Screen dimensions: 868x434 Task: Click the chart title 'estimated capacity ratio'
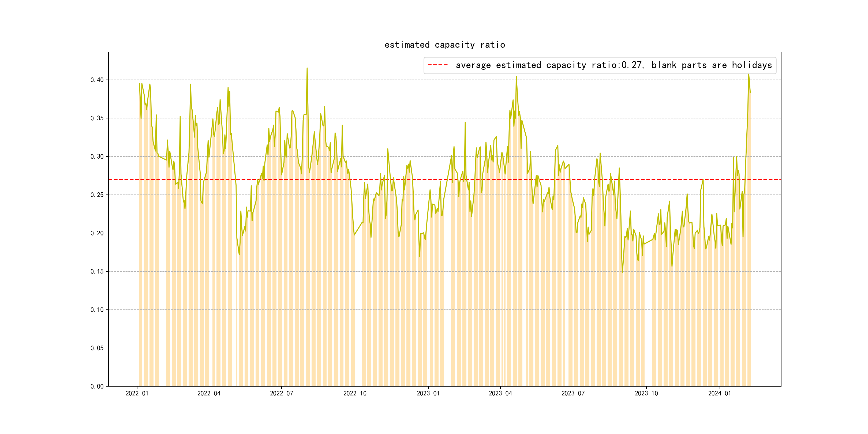444,45
